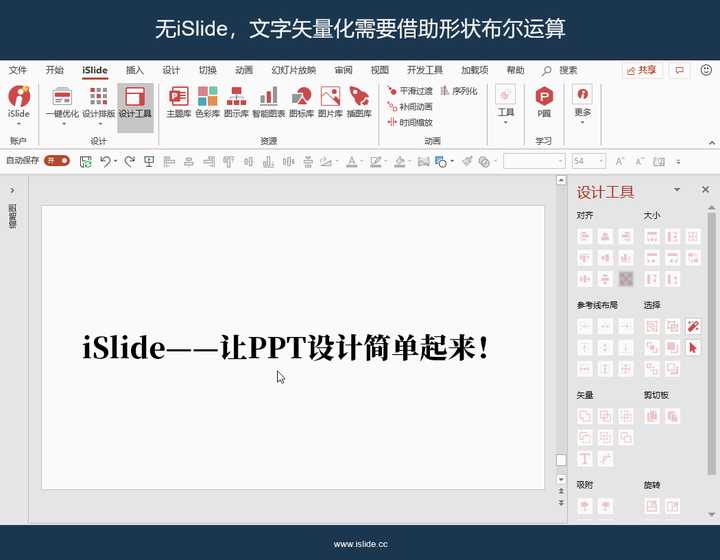Click the highlighted gray icon under 对齐
This screenshot has height=560, width=720.
pyautogui.click(x=626, y=279)
